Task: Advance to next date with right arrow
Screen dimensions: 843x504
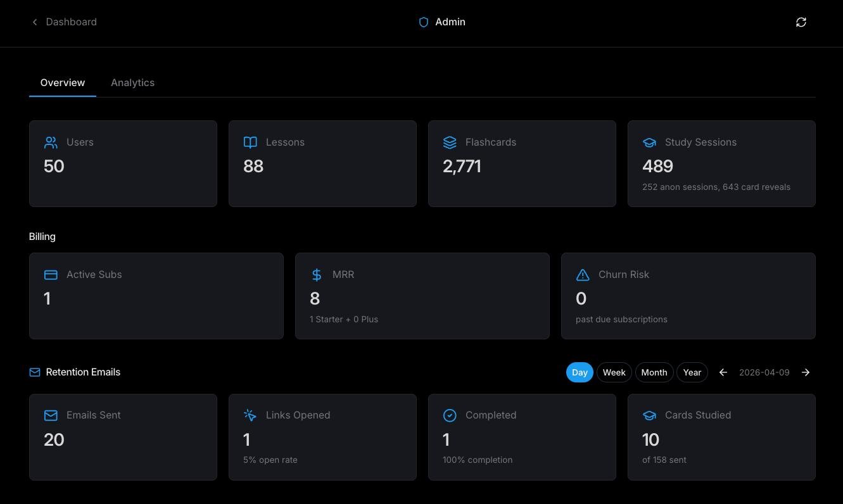Action: [806, 372]
